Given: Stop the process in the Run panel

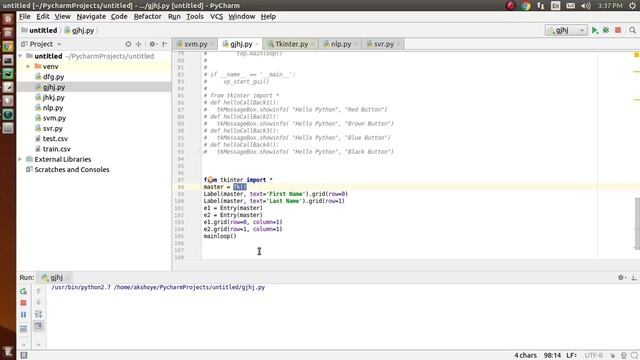Looking at the screenshot, I should [x=24, y=303].
